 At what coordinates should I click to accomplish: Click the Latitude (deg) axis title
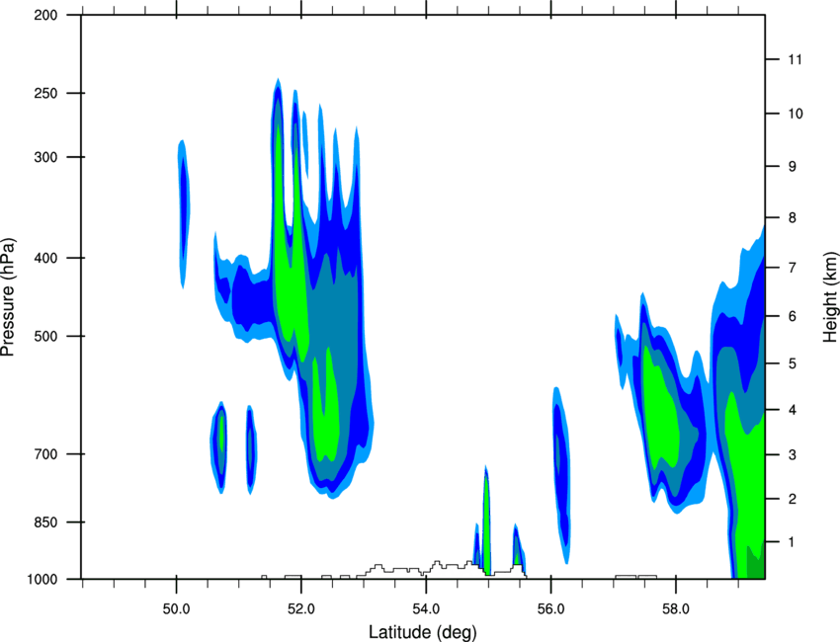pyautogui.click(x=423, y=632)
